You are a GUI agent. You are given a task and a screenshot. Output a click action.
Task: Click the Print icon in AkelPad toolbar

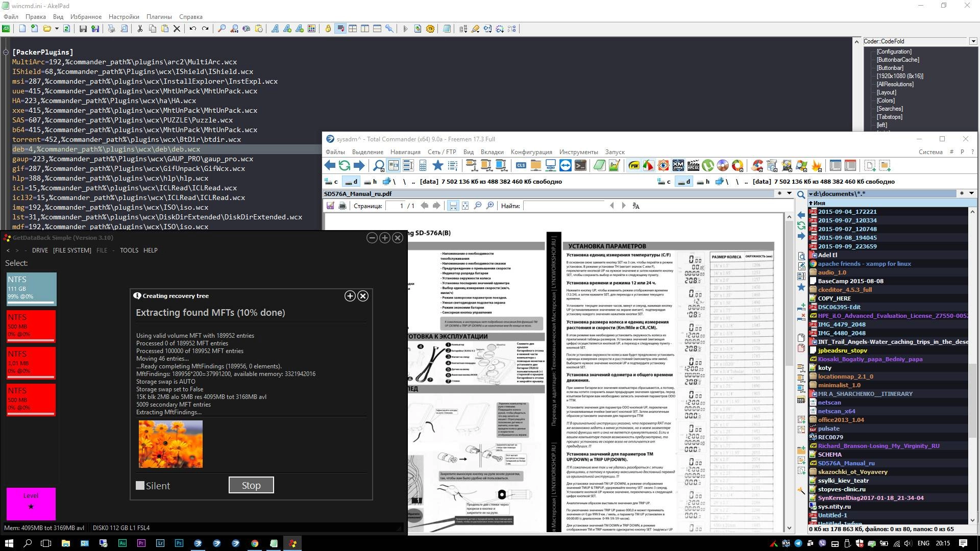111,29
